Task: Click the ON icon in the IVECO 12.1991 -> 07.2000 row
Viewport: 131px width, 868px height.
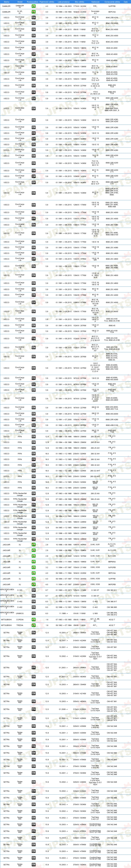Action: click(34, 420)
